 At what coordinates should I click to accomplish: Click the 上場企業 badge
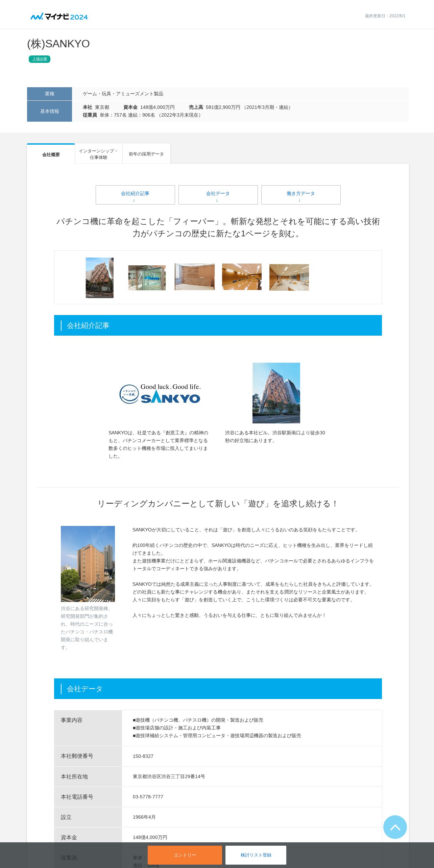pos(40,59)
